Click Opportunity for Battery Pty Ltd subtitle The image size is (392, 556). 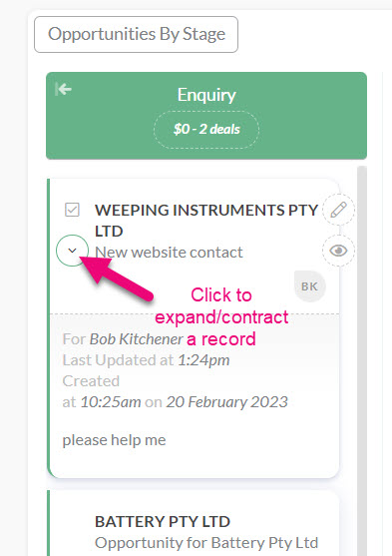pos(206,543)
